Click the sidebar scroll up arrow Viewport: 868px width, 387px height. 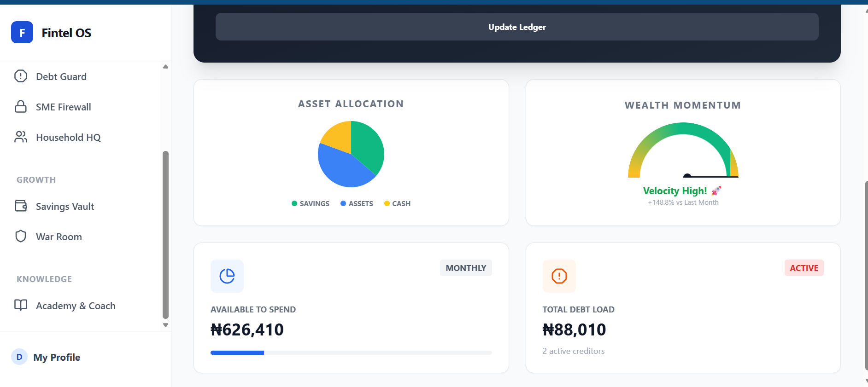pyautogui.click(x=165, y=67)
